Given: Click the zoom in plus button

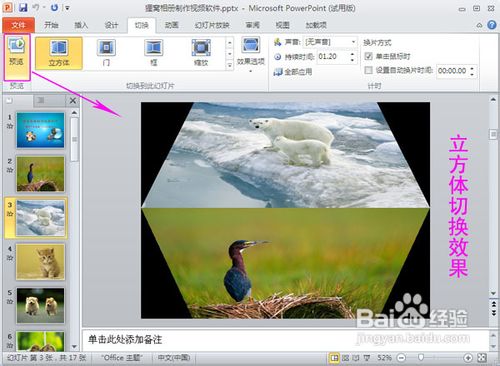Looking at the screenshot, I should (x=468, y=358).
